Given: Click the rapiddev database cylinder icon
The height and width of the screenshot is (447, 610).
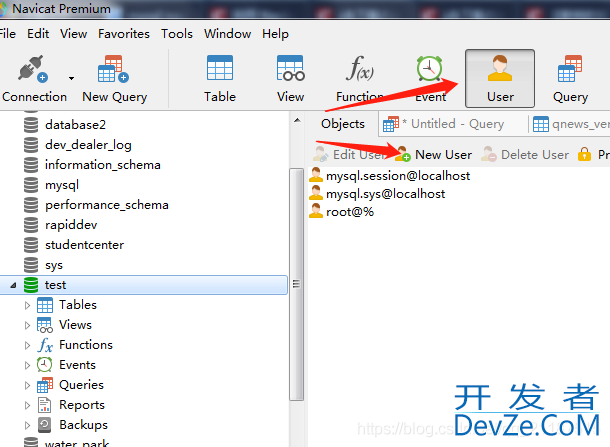Looking at the screenshot, I should [31, 225].
